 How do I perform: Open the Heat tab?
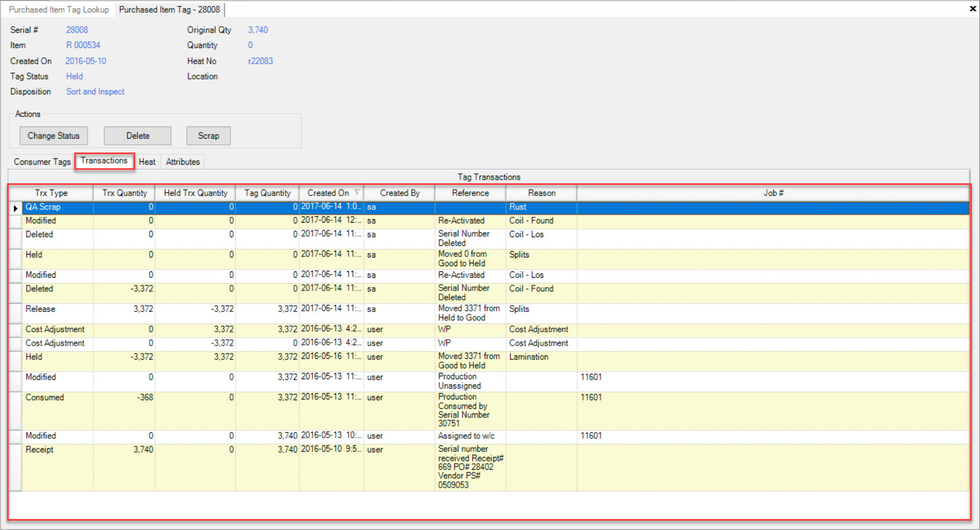pyautogui.click(x=147, y=162)
